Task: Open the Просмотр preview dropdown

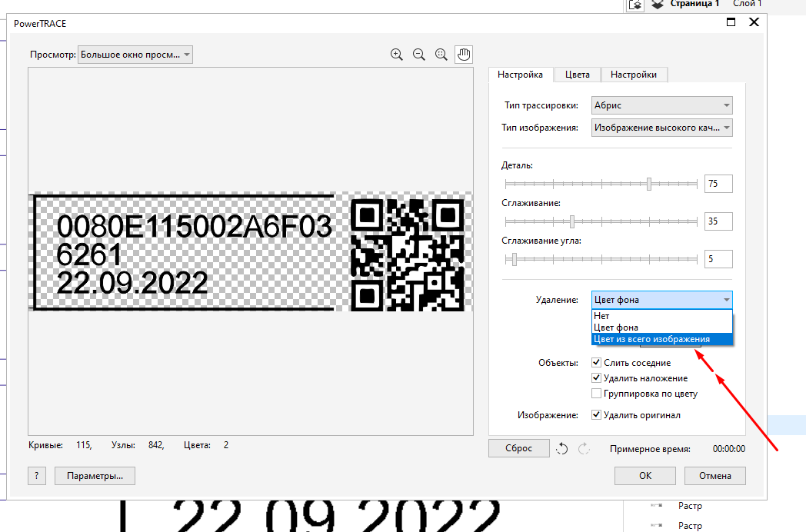Action: (135, 55)
